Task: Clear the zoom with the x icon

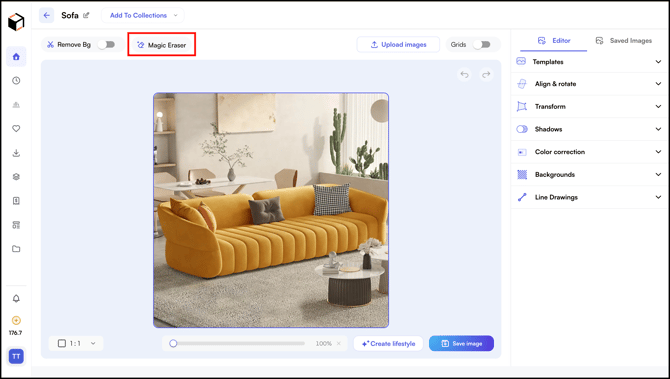Action: (339, 344)
